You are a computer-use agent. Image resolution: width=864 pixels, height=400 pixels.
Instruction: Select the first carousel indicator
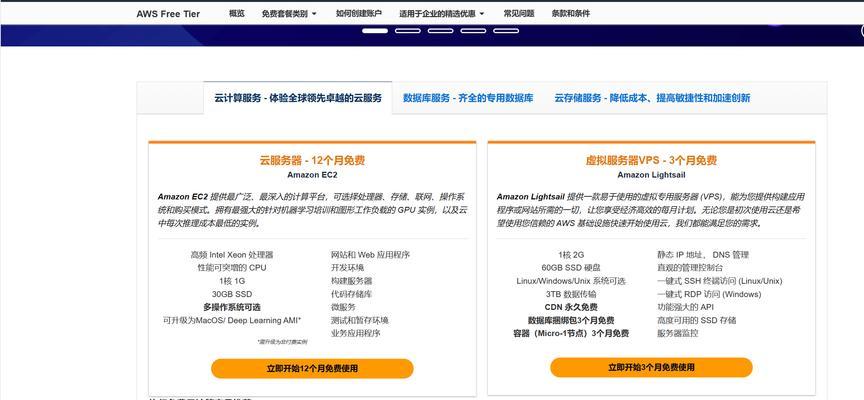(x=375, y=31)
